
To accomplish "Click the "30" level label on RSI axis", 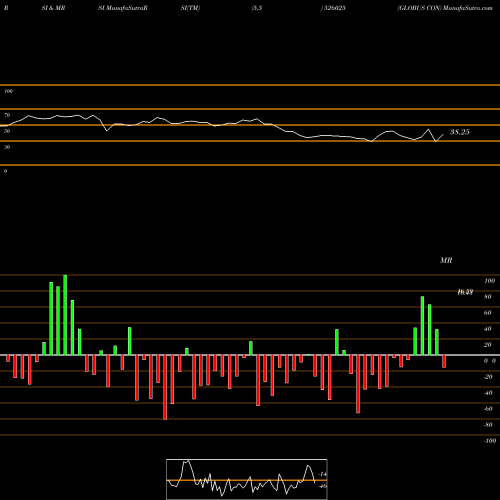I will [7, 147].
